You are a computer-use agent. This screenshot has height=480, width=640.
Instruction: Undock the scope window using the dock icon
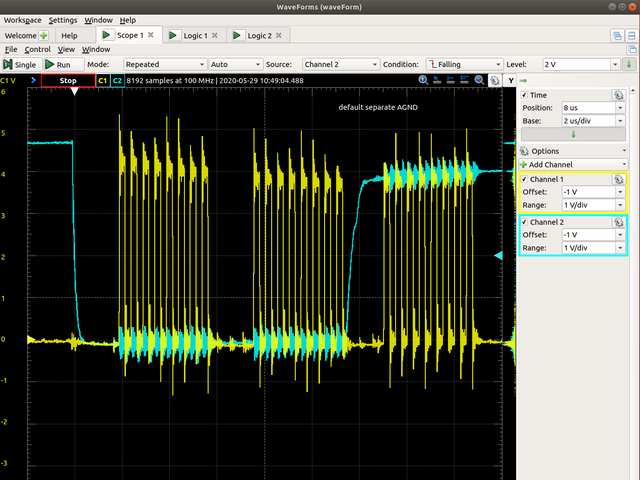point(632,50)
